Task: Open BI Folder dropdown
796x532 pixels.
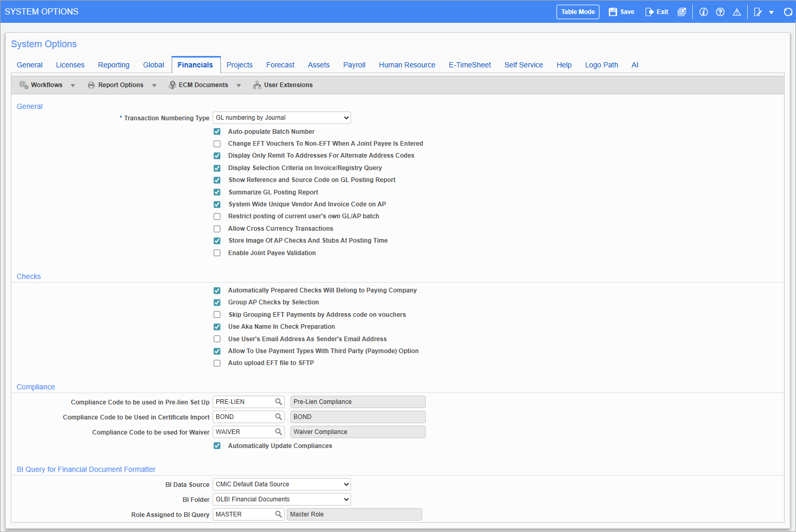Action: tap(282, 499)
